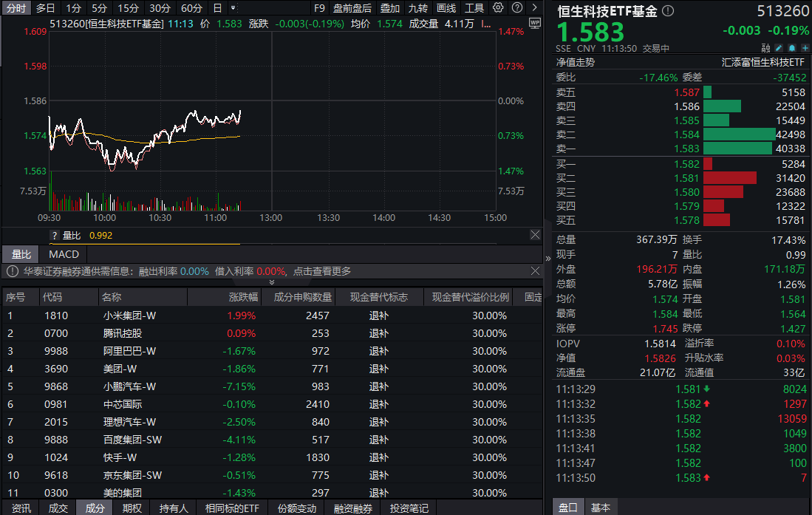This screenshot has height=515, width=812.
Task: Expand more toolbar options via right chevron
Action: coord(534,8)
